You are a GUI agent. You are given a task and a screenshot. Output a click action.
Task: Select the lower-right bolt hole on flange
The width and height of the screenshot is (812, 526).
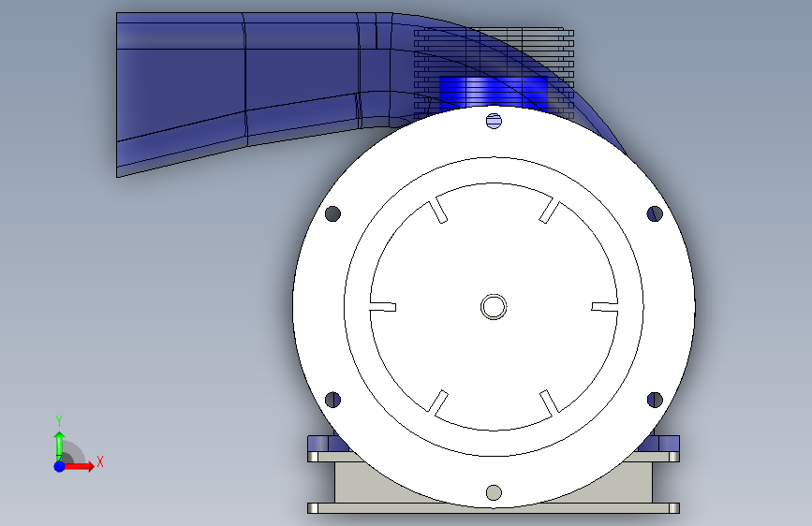(x=655, y=400)
